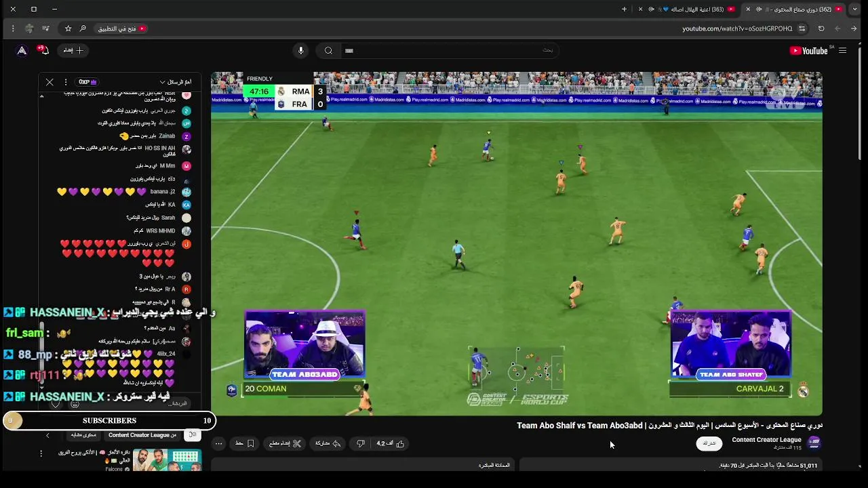The image size is (868, 488).
Task: Close the live chat panel
Action: 50,82
